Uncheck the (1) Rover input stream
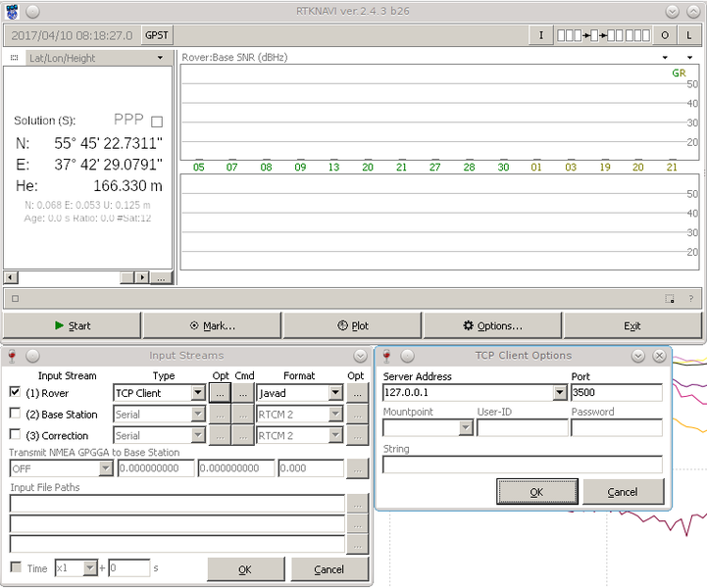 [x=15, y=393]
